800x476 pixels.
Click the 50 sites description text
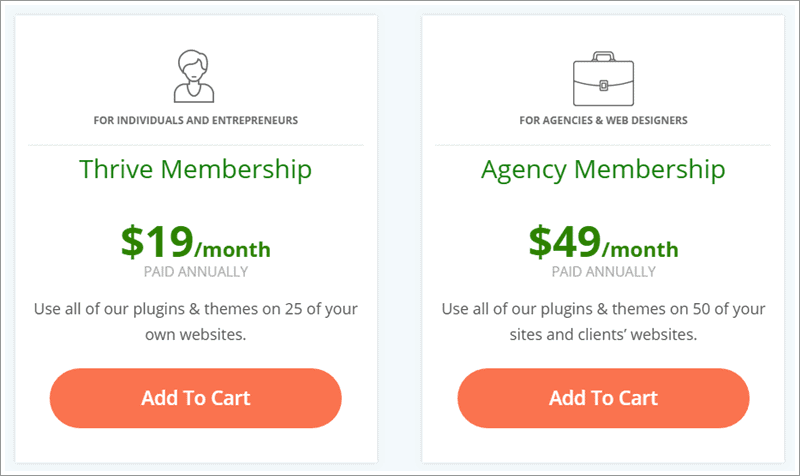tap(604, 321)
